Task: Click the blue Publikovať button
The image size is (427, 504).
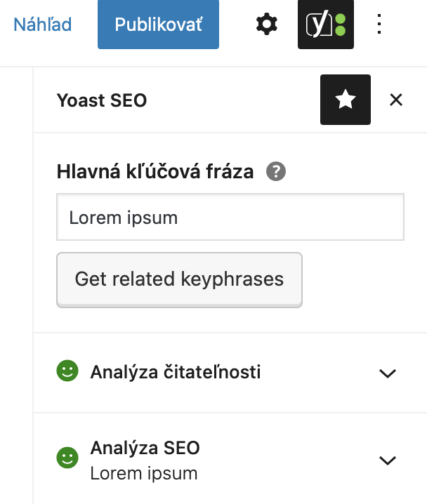Action: pyautogui.click(x=158, y=25)
